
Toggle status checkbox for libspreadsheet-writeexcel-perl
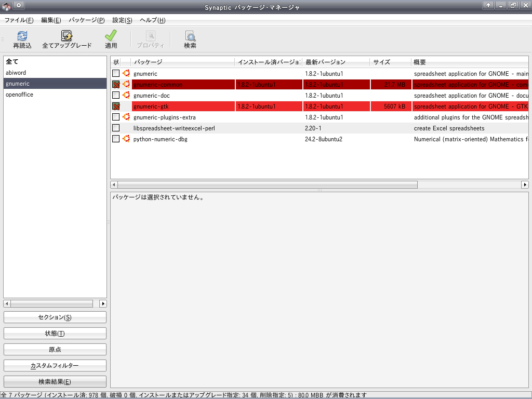[116, 128]
